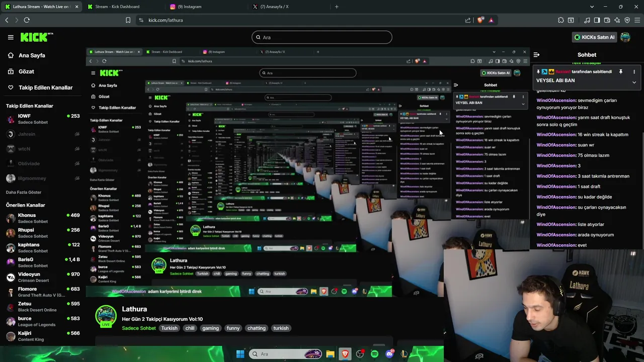This screenshot has height=362, width=644.
Task: Open the Brave Wallet icon
Action: 607,20
